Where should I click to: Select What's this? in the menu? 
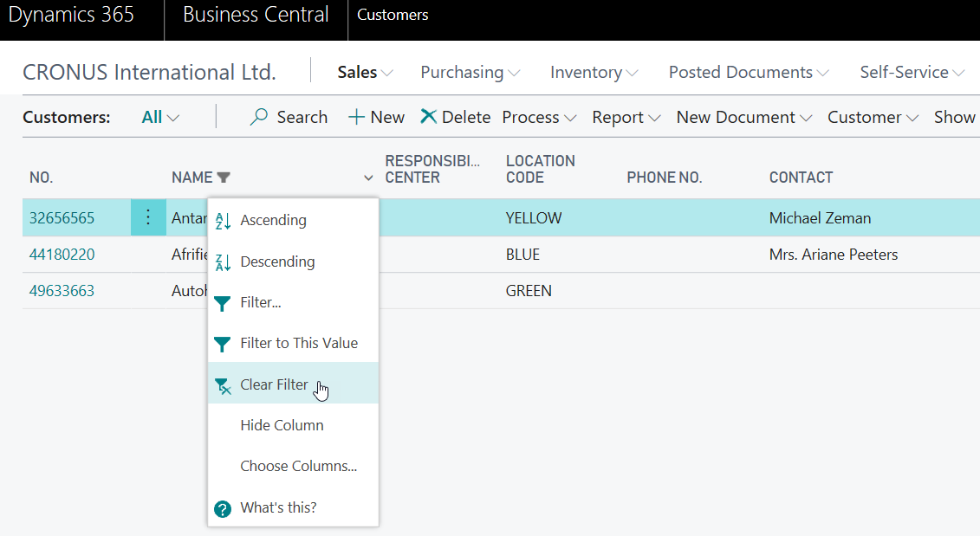click(293, 507)
